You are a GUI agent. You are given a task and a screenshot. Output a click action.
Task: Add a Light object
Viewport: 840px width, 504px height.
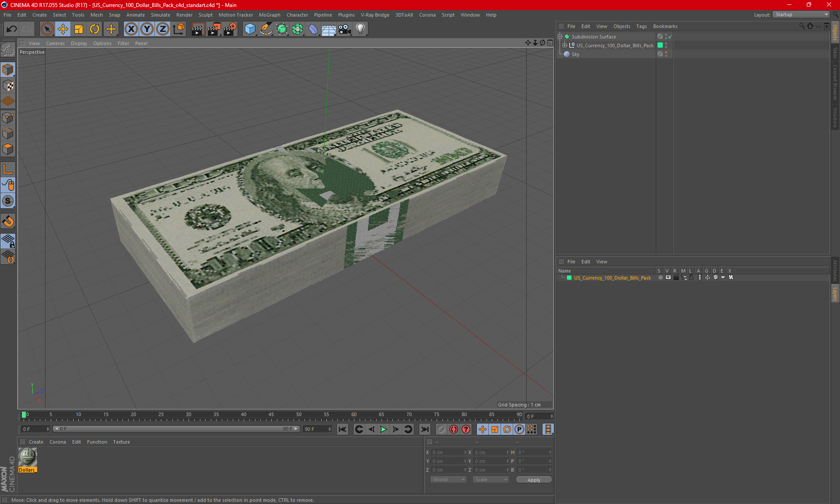[x=360, y=29]
